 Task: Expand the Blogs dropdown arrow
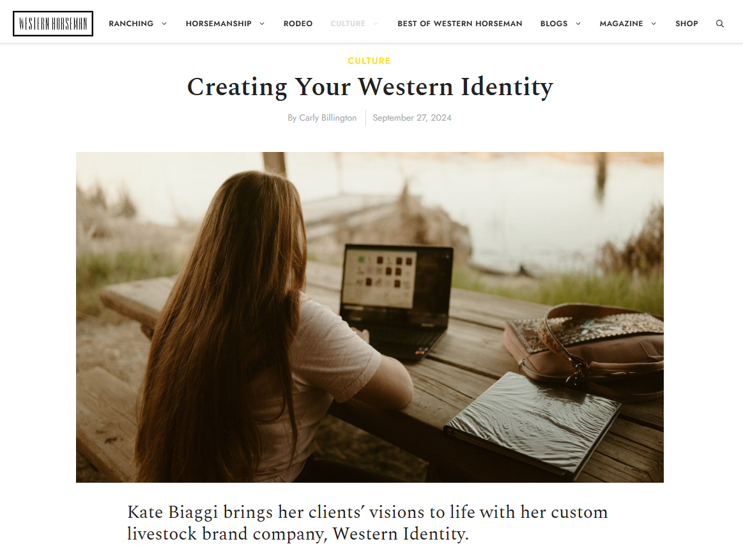578,24
